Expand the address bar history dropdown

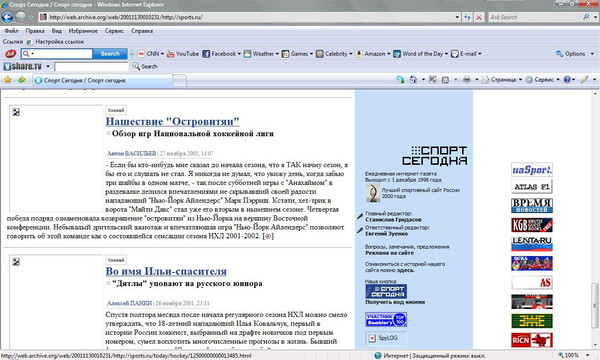coord(457,17)
